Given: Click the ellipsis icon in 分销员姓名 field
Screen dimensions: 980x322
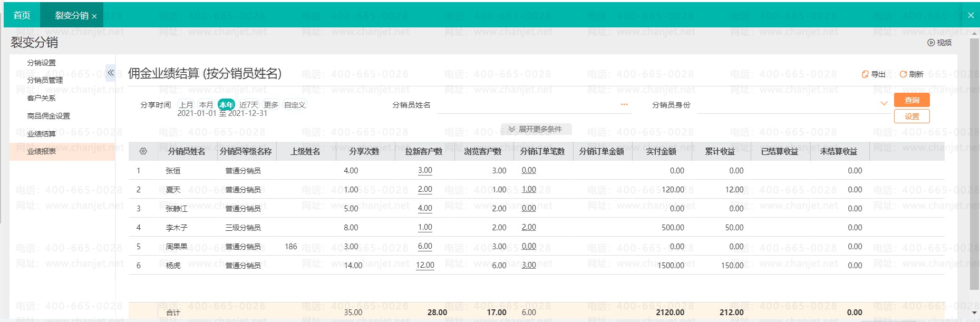Looking at the screenshot, I should point(624,104).
